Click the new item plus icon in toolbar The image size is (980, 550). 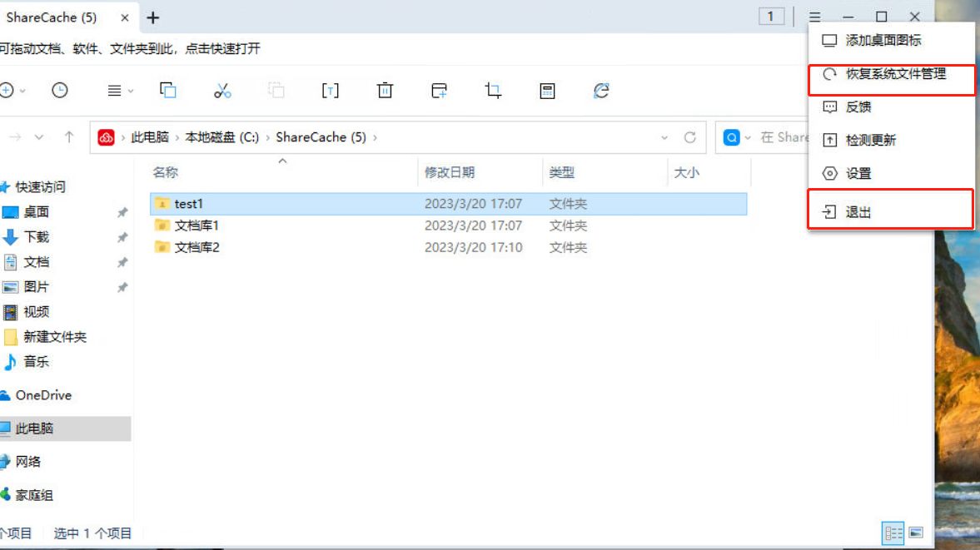7,91
